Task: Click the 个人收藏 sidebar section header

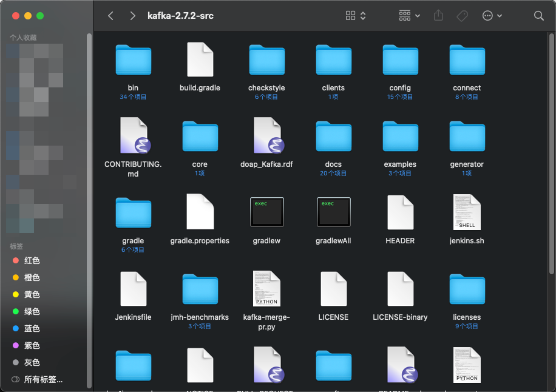Action: pyautogui.click(x=23, y=38)
